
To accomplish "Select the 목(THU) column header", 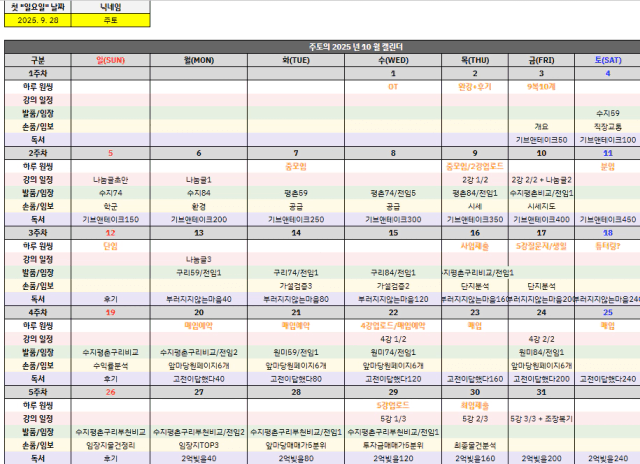I will (x=475, y=60).
